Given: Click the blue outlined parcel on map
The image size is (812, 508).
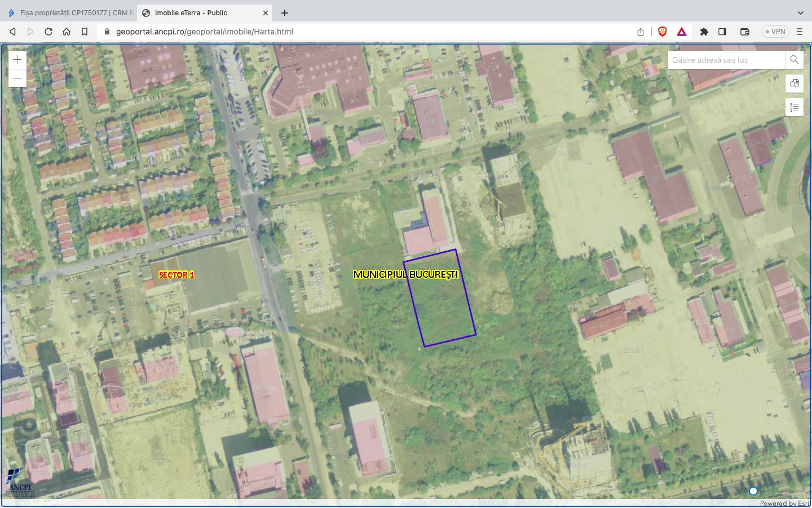Looking at the screenshot, I should (440, 298).
